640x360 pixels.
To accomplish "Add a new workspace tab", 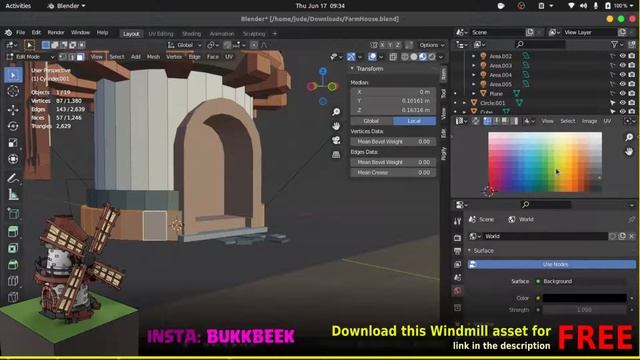I will [275, 33].
